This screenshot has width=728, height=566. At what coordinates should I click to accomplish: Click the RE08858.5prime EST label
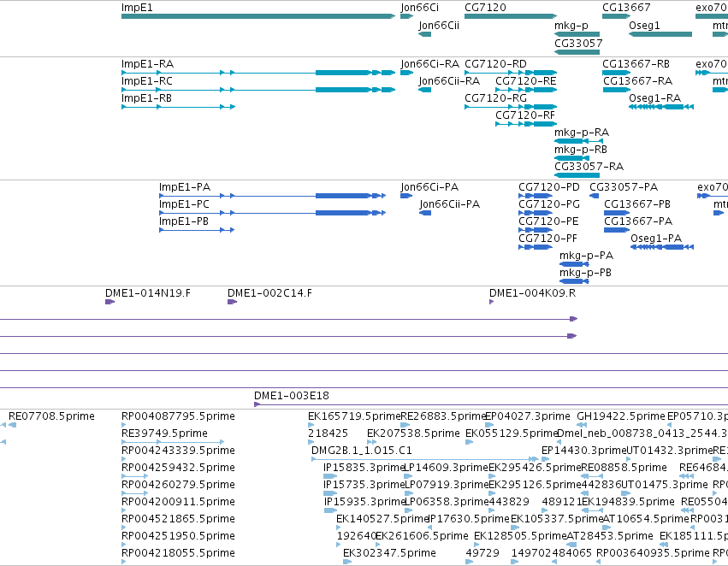coord(624,468)
